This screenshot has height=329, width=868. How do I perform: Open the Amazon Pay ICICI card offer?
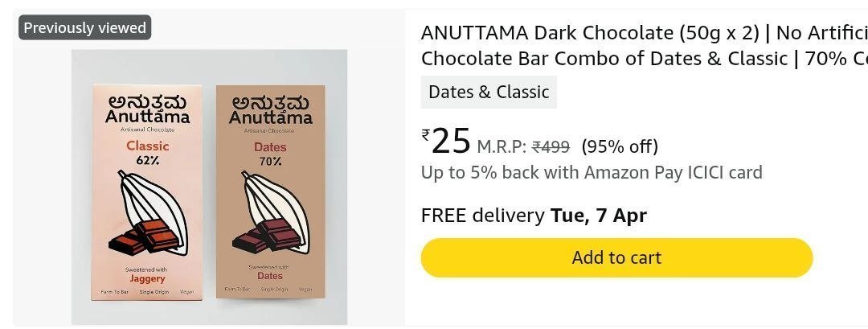tap(592, 173)
